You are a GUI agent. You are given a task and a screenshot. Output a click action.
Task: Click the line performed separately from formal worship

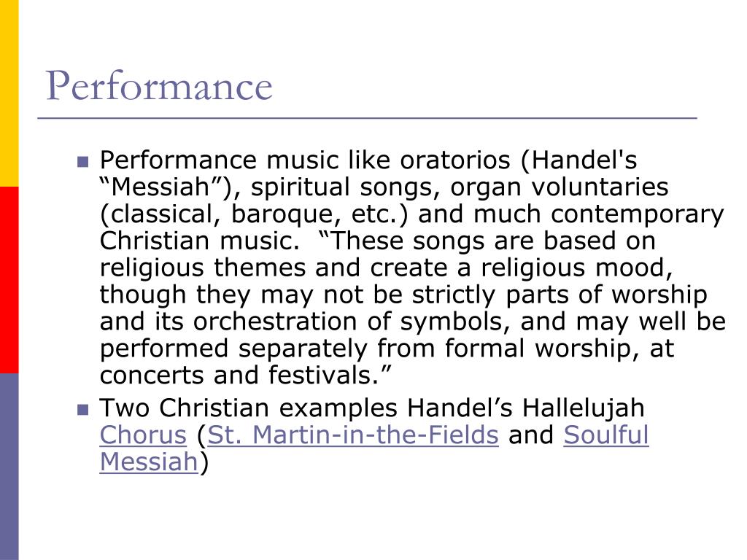(x=387, y=348)
